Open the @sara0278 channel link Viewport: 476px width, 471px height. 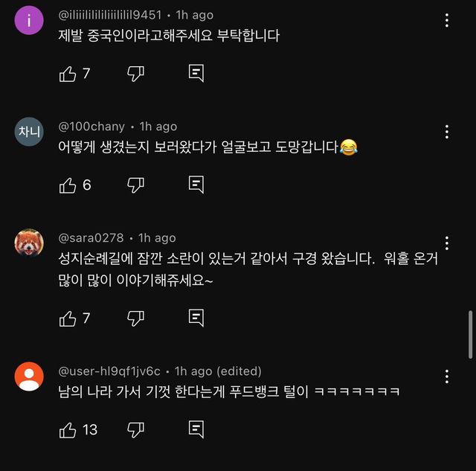click(91, 238)
